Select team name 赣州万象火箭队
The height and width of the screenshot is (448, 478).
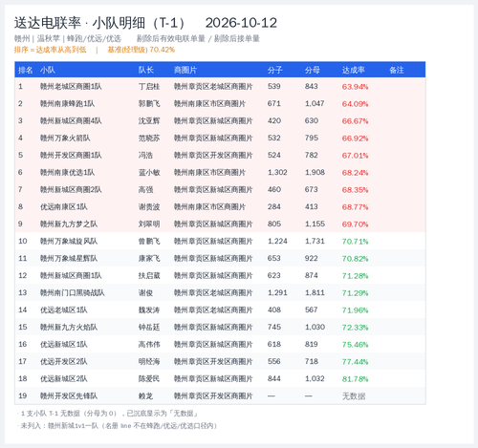pos(65,138)
